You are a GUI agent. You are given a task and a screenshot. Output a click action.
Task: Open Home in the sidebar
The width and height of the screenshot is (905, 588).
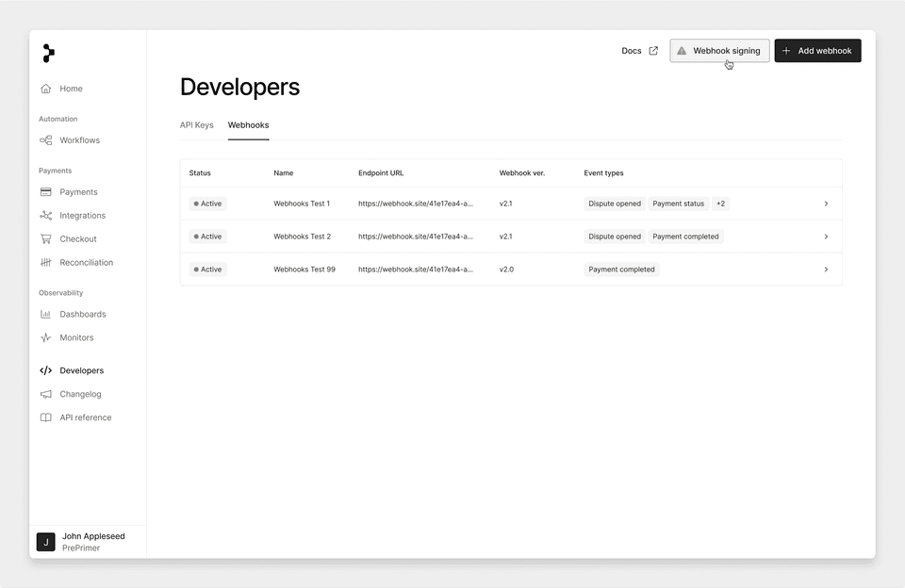(71, 89)
